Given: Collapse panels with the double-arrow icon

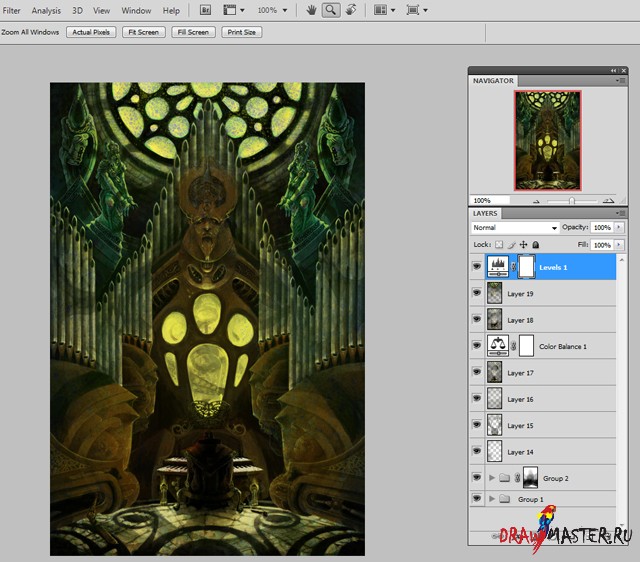Looking at the screenshot, I should (613, 71).
